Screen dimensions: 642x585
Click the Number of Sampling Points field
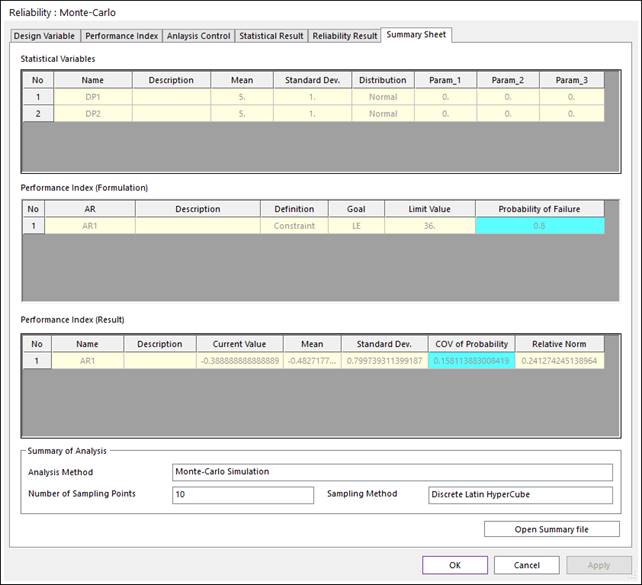(243, 495)
